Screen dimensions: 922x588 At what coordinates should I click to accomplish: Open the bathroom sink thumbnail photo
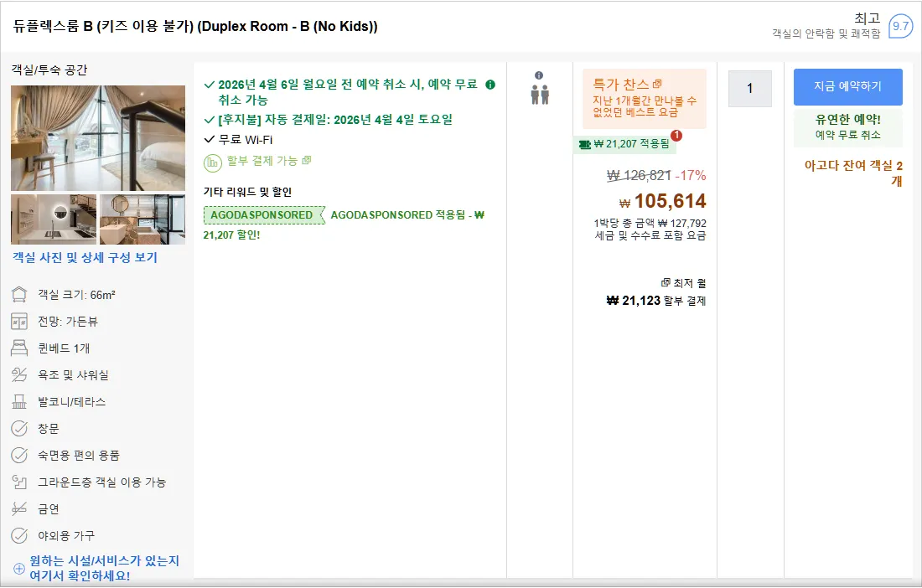pos(54,219)
